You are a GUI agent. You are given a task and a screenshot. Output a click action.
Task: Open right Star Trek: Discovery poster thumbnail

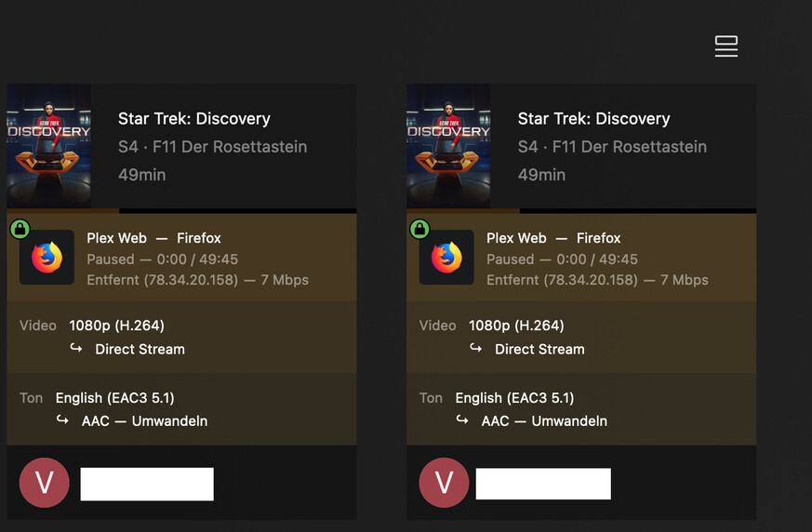(x=448, y=145)
